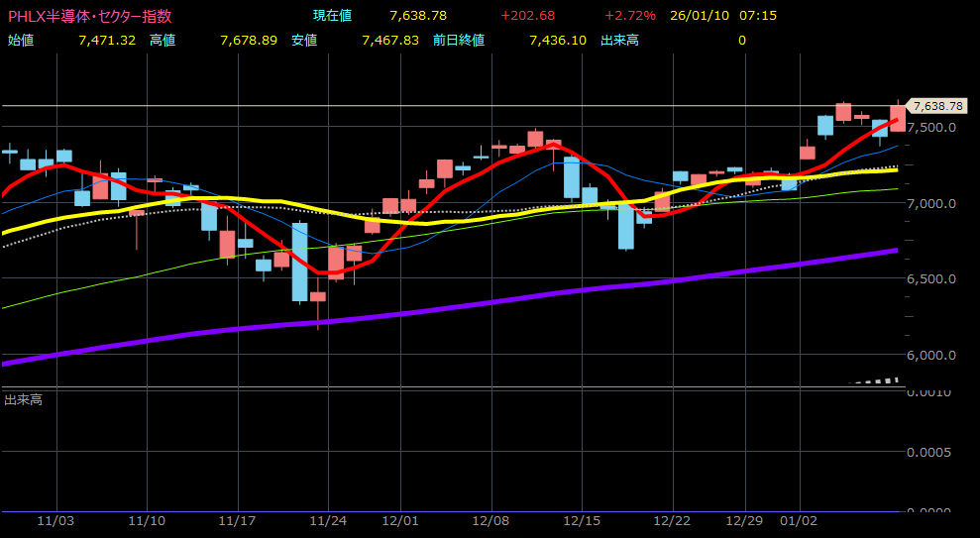Viewport: 980px width, 538px height.
Task: Click the 6,000.0 price axis label
Action: [933, 355]
